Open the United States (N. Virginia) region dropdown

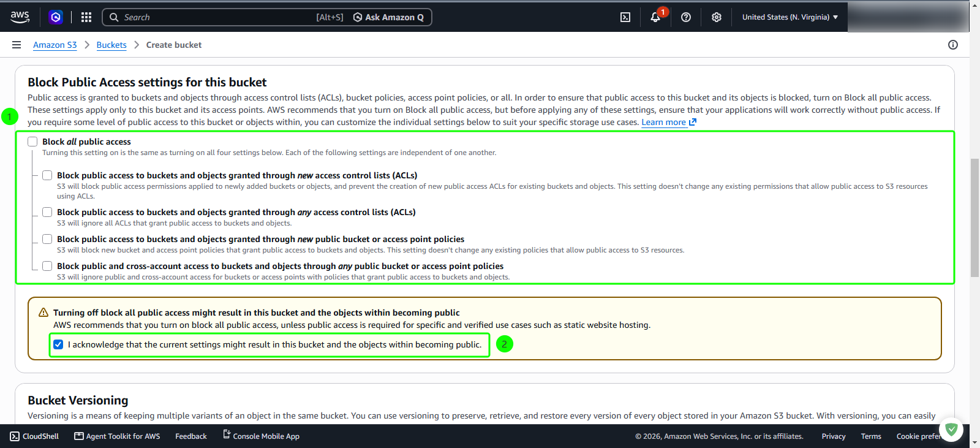click(790, 17)
